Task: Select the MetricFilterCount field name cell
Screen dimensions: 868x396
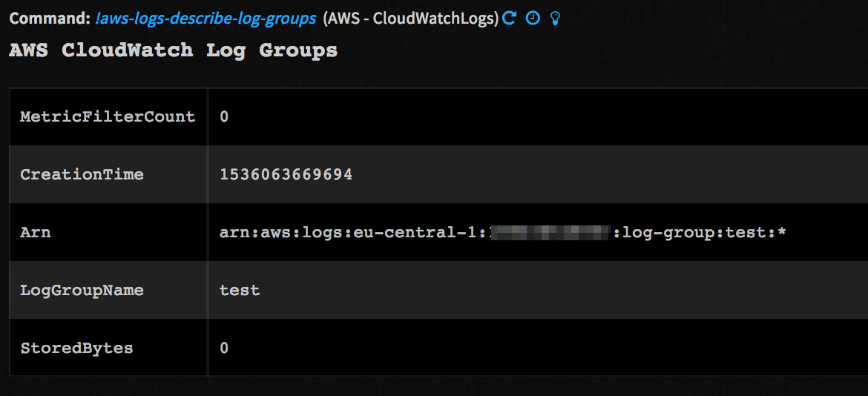Action: click(x=108, y=116)
